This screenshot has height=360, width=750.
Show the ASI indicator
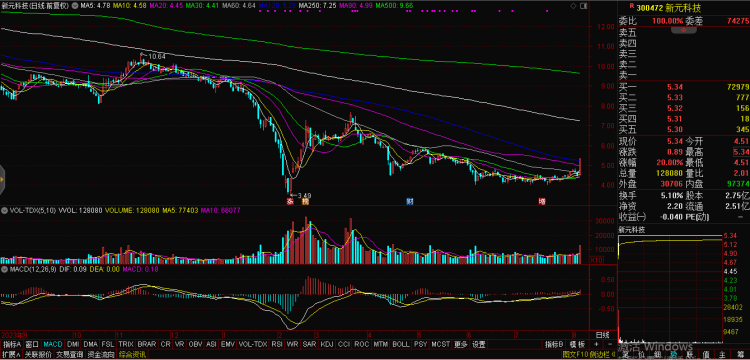(x=211, y=344)
